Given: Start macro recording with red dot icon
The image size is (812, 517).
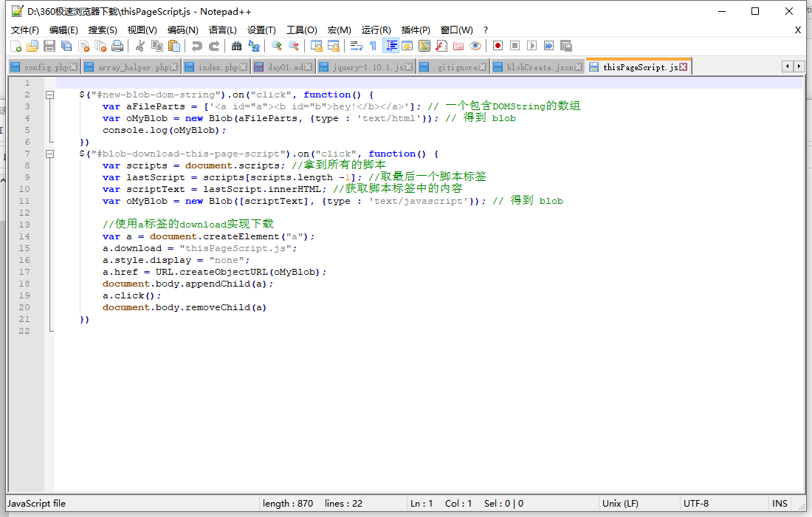Looking at the screenshot, I should 498,46.
